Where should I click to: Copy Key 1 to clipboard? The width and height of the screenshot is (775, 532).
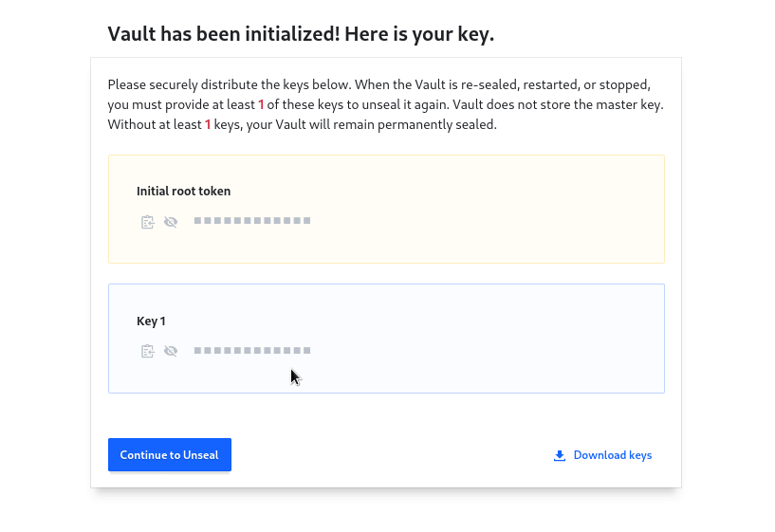click(x=147, y=351)
